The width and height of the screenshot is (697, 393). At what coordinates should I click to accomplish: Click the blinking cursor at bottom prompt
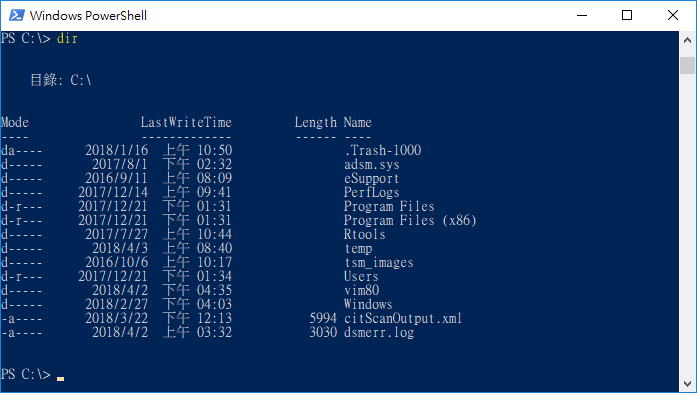tap(60, 379)
